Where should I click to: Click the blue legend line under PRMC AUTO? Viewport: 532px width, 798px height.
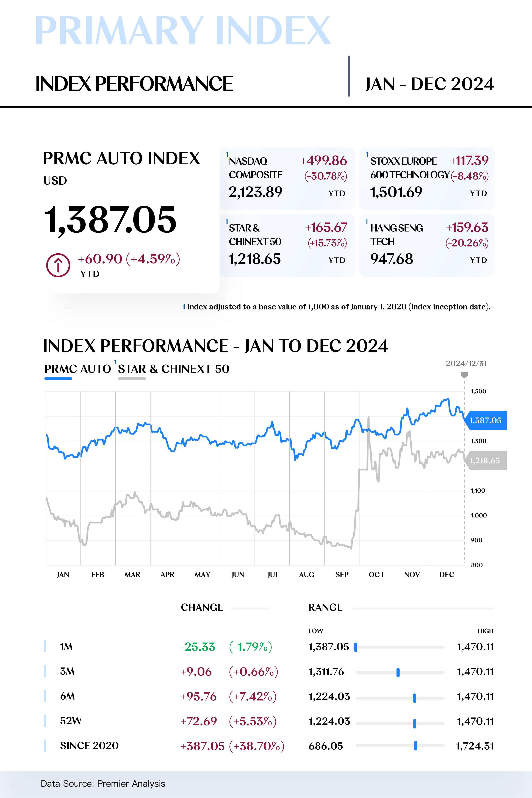coord(58,378)
